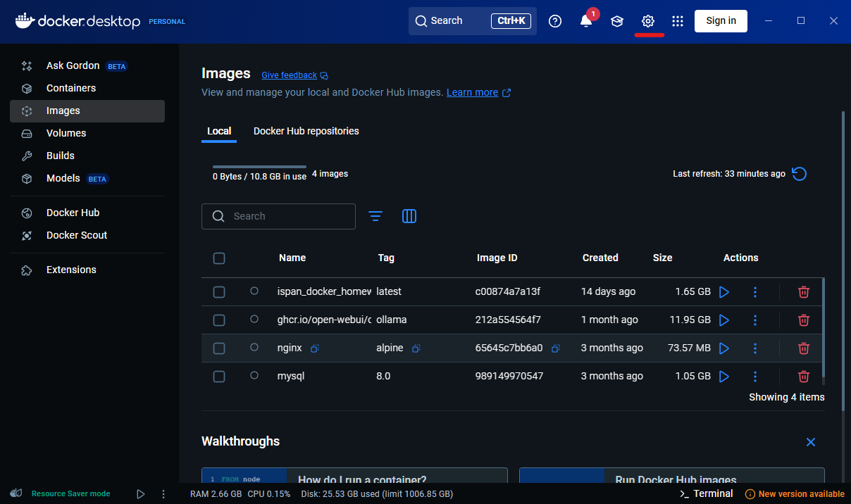Open Docker Hub in sidebar

pyautogui.click(x=87, y=213)
